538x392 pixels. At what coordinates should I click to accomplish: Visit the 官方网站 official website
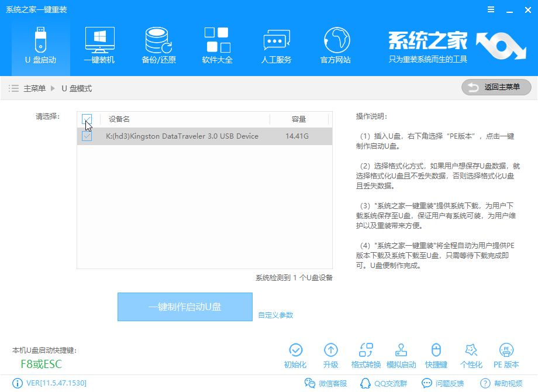point(335,44)
